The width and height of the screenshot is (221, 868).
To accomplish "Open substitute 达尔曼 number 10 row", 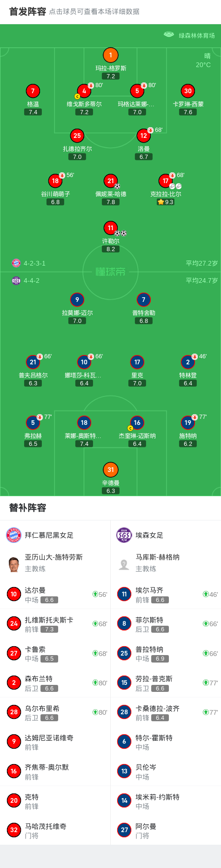I will tap(55, 594).
